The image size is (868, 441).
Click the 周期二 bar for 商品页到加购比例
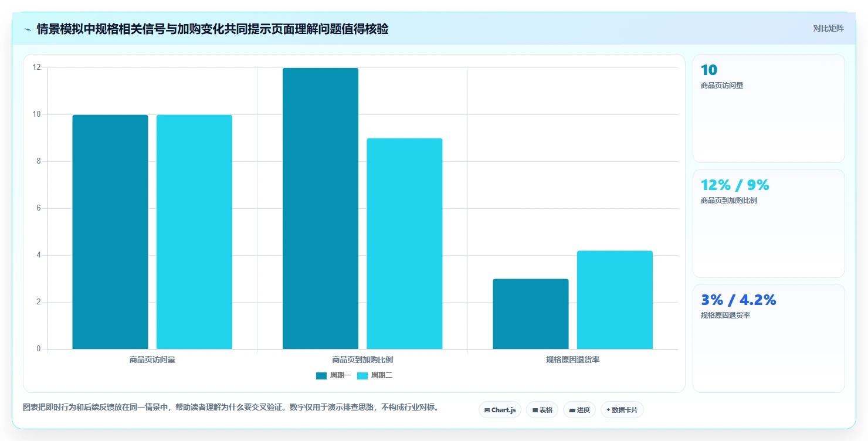tap(405, 243)
